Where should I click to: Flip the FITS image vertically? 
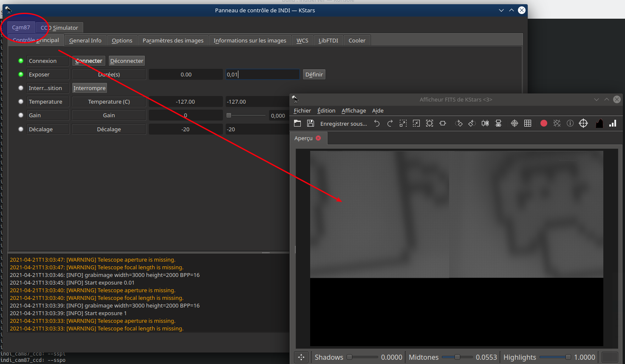(498, 123)
